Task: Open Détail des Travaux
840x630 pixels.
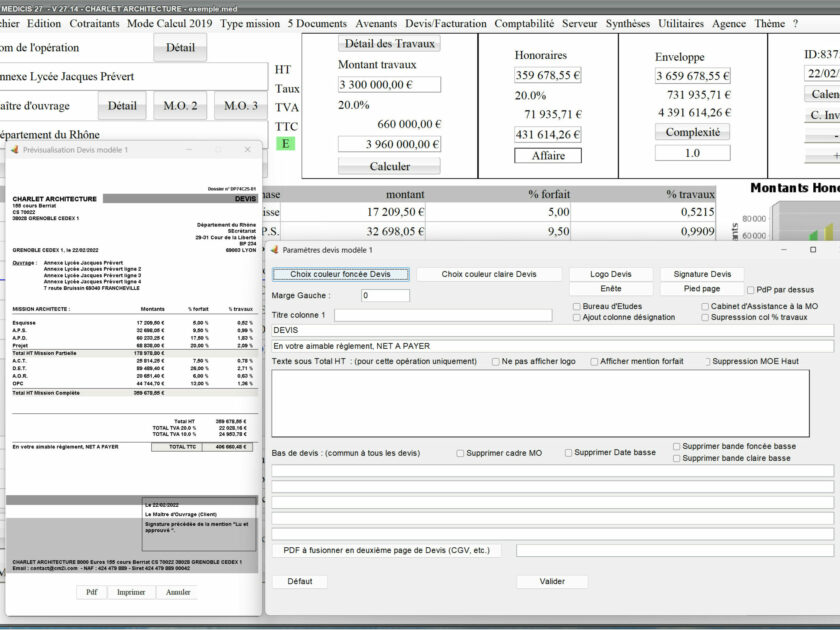Action: pyautogui.click(x=389, y=43)
